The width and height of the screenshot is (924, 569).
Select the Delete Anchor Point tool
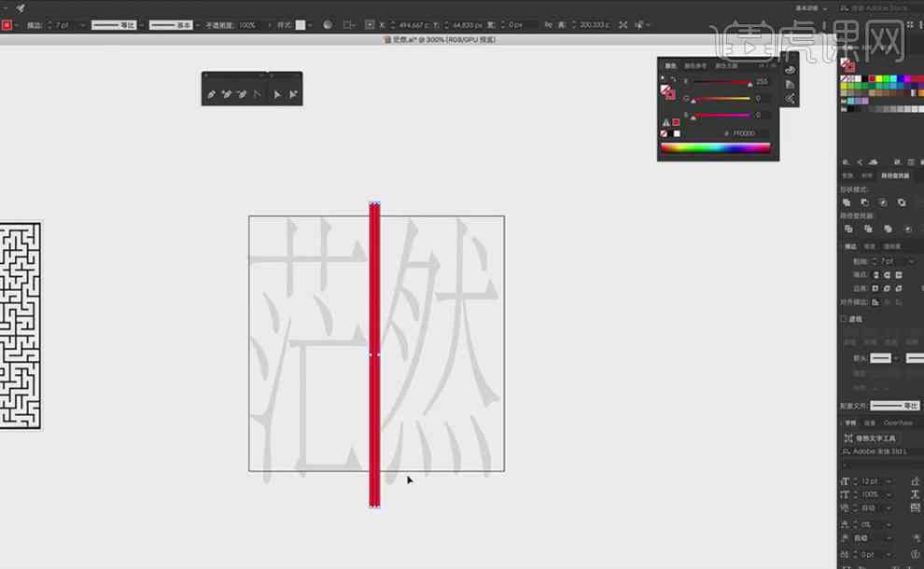242,94
